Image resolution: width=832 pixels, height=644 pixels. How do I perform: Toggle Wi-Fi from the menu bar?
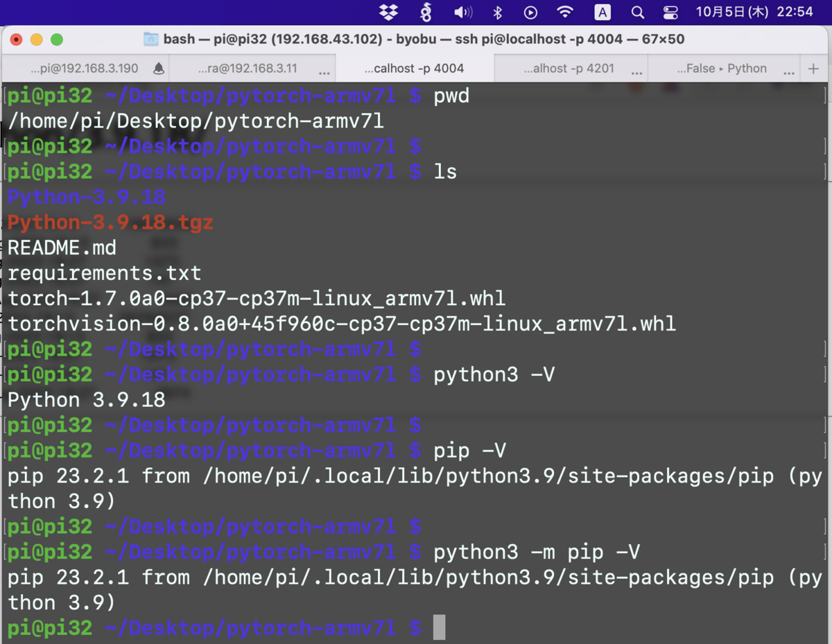click(565, 12)
